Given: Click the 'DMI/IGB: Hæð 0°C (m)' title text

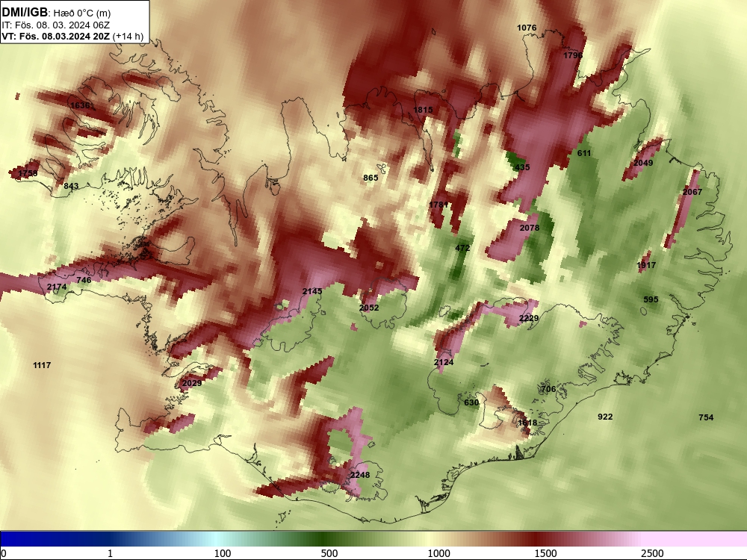Looking at the screenshot, I should (56, 13).
